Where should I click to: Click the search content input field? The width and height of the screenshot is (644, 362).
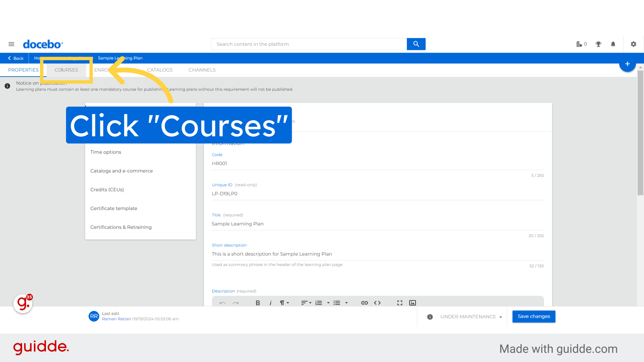click(x=302, y=44)
